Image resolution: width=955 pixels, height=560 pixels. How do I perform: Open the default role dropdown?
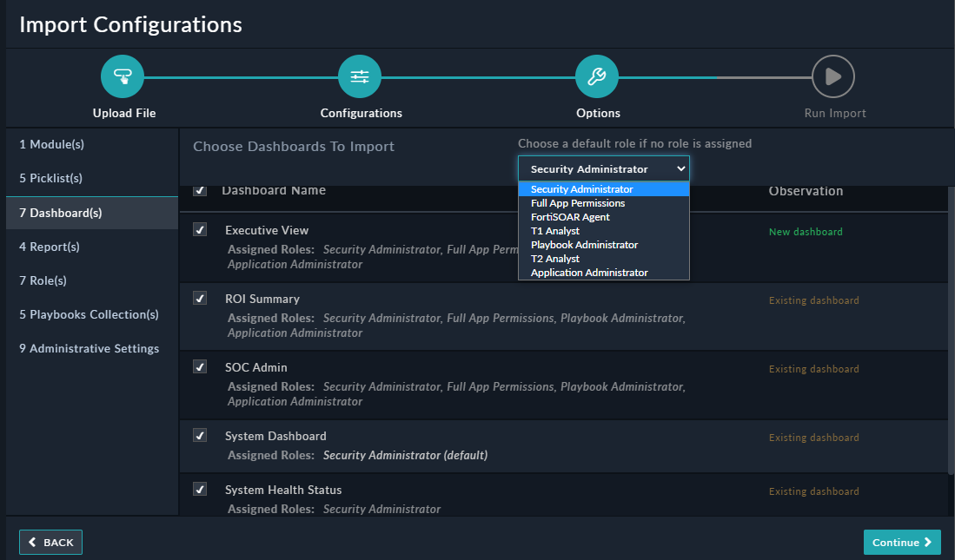603,168
